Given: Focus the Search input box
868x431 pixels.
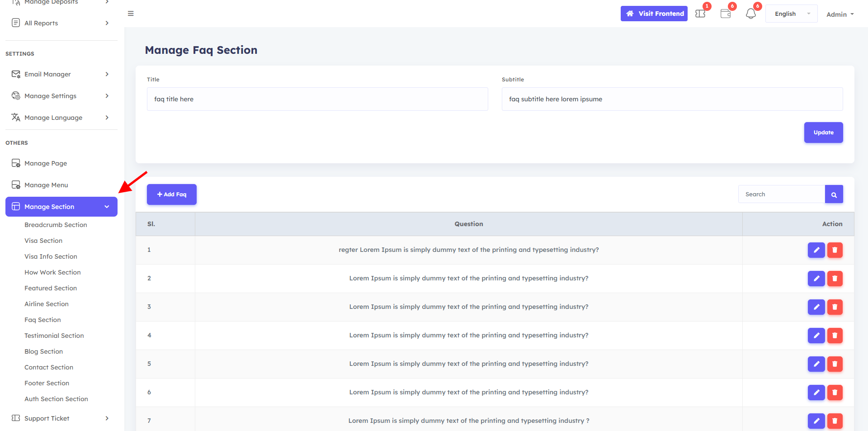Looking at the screenshot, I should [x=782, y=194].
